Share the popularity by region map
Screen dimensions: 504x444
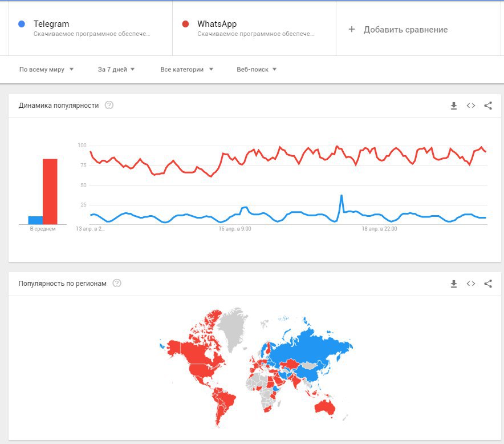point(488,284)
